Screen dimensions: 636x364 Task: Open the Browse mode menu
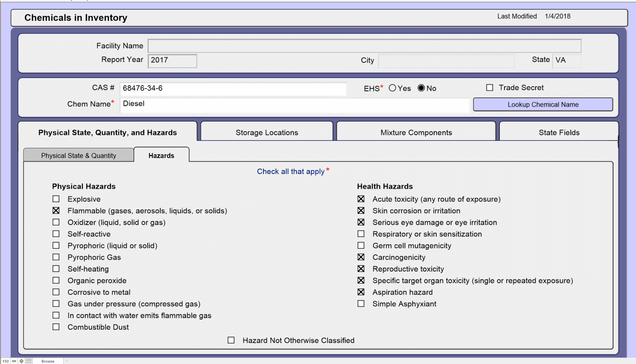tap(48, 361)
